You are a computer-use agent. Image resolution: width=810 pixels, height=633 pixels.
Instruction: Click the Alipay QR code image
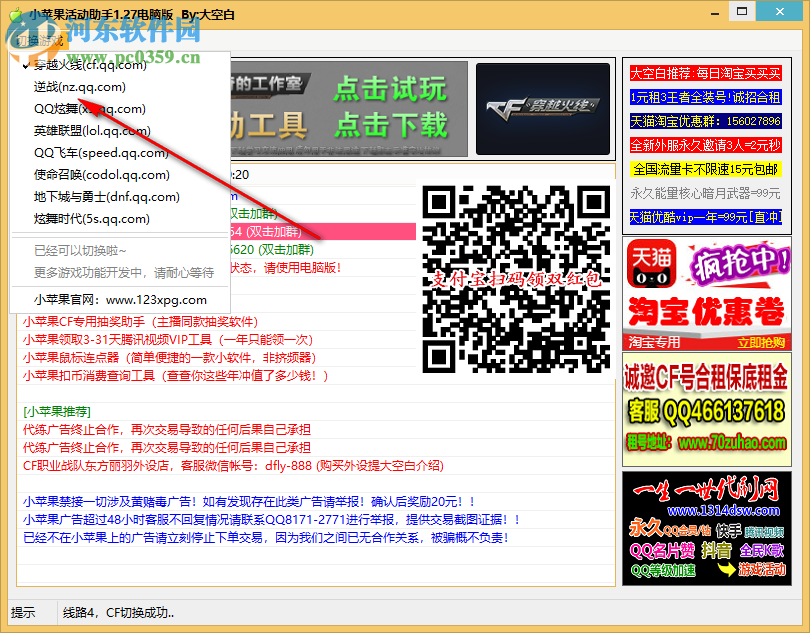[516, 279]
